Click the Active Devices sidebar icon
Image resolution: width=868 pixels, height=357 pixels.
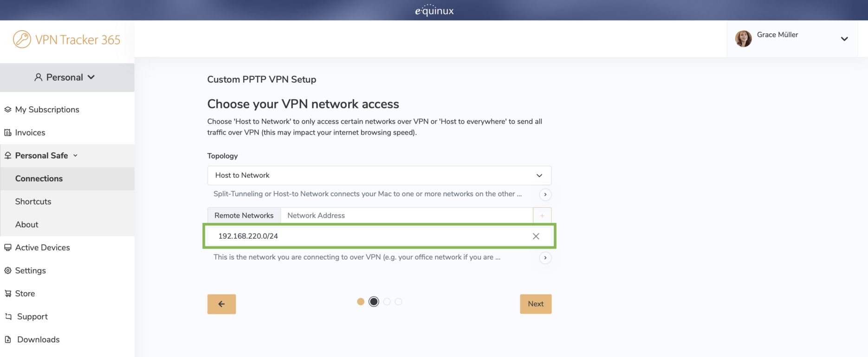(7, 247)
